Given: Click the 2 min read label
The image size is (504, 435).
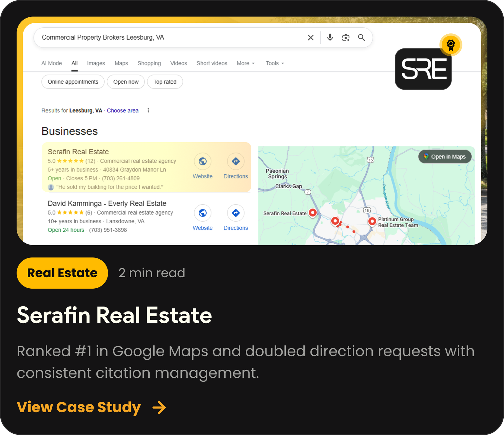Looking at the screenshot, I should (x=152, y=273).
